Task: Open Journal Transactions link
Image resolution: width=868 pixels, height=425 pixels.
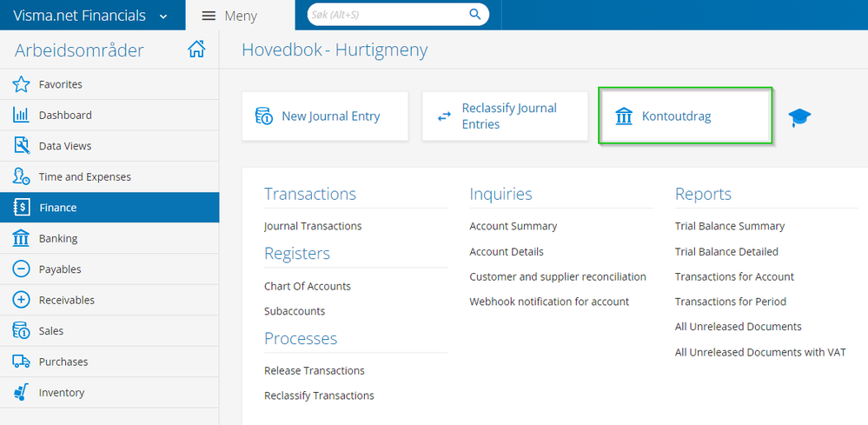Action: pos(313,226)
